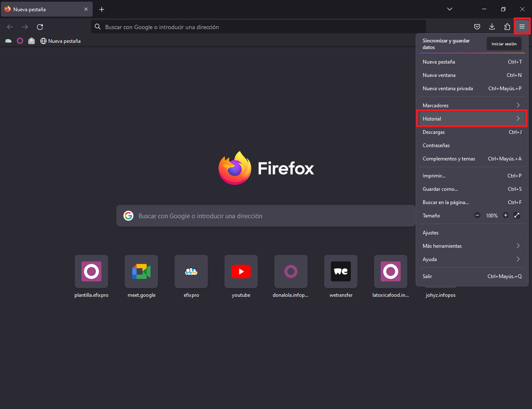The width and height of the screenshot is (532, 409).
Task: Click the central Google search field
Action: coord(266,216)
